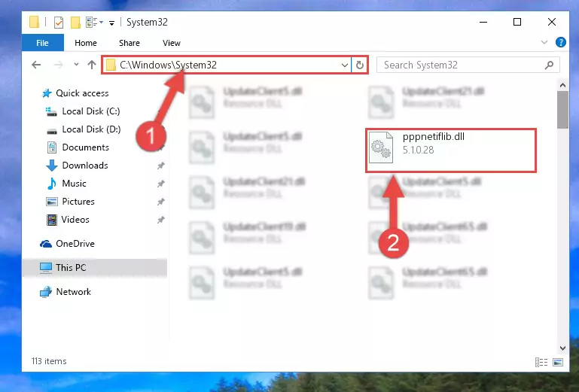Click the Properties checkmark icon in title bar

click(x=58, y=23)
